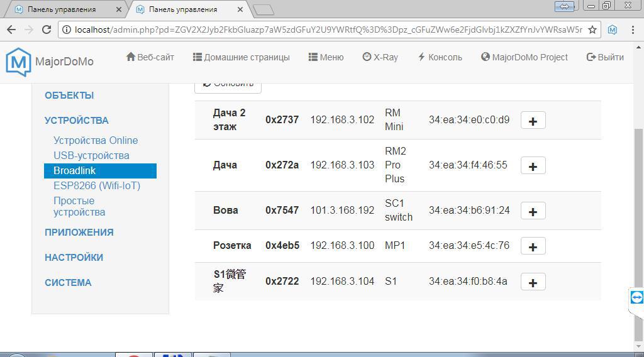Click the IP address 192.168.3.103
The width and height of the screenshot is (644, 357).
coord(342,165)
